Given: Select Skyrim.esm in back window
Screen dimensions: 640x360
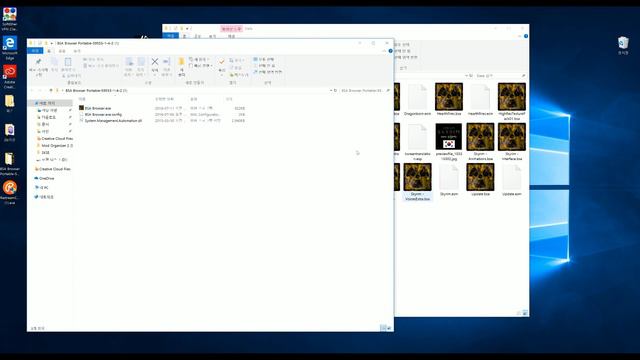Looking at the screenshot, I should (x=449, y=180).
